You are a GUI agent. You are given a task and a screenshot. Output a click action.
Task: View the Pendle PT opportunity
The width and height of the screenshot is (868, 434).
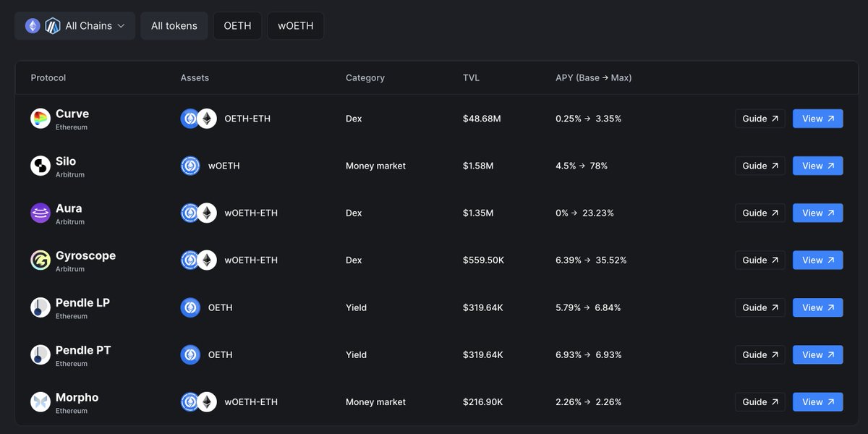point(817,354)
